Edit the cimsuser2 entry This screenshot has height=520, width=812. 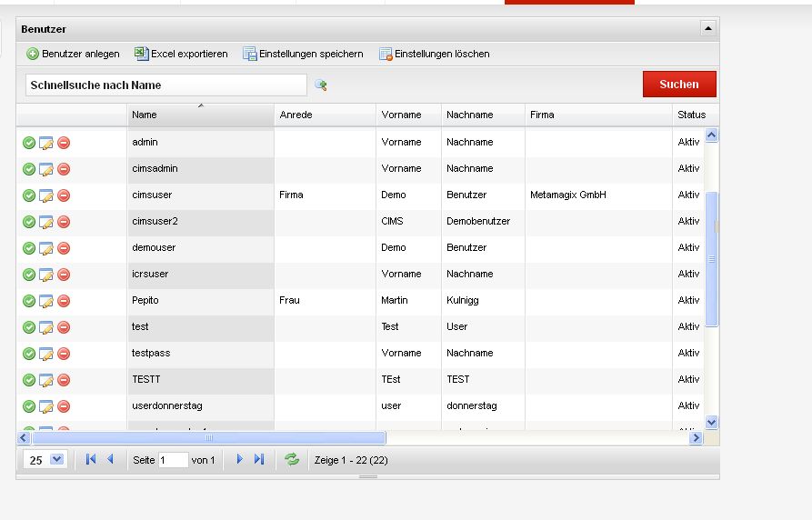click(x=46, y=222)
